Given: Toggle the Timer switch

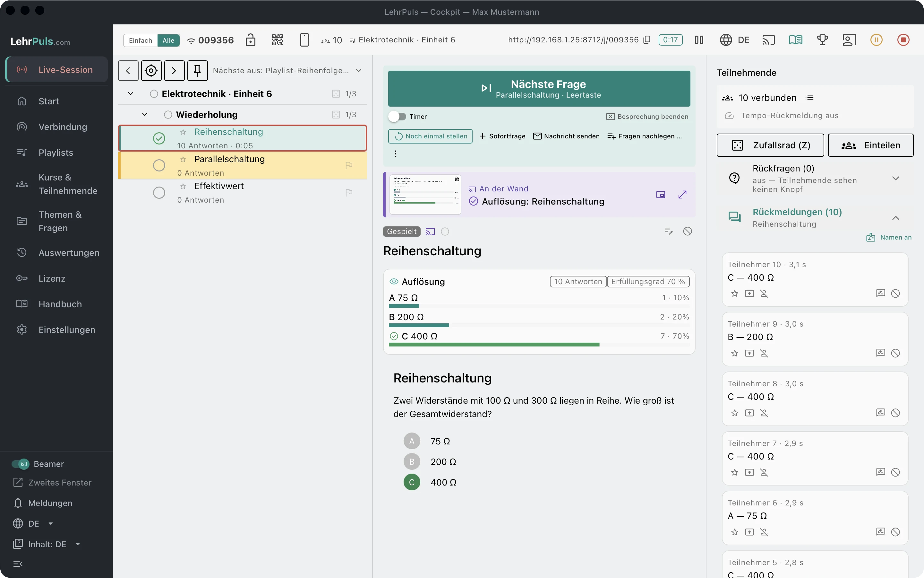Looking at the screenshot, I should click(397, 117).
